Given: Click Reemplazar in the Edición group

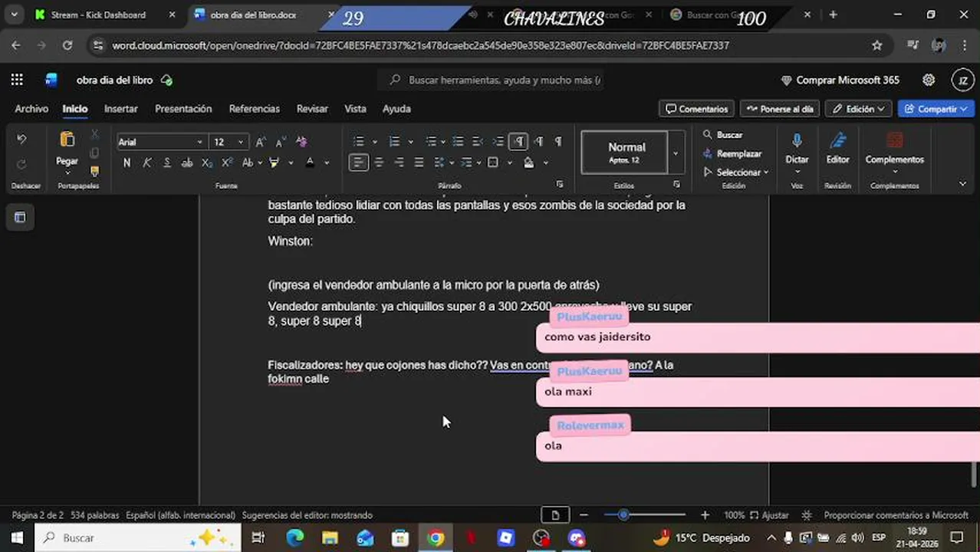Looking at the screenshot, I should point(732,153).
